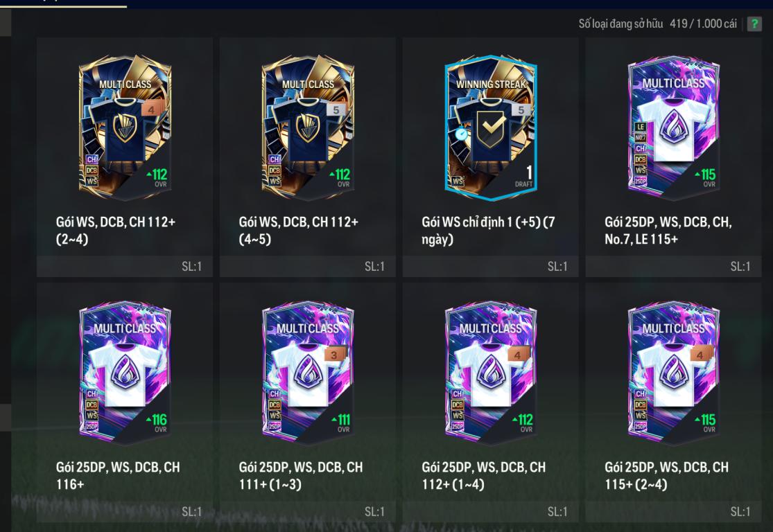This screenshot has width=773, height=532.
Task: Open the Winning Streak draft pack card
Action: (x=491, y=157)
